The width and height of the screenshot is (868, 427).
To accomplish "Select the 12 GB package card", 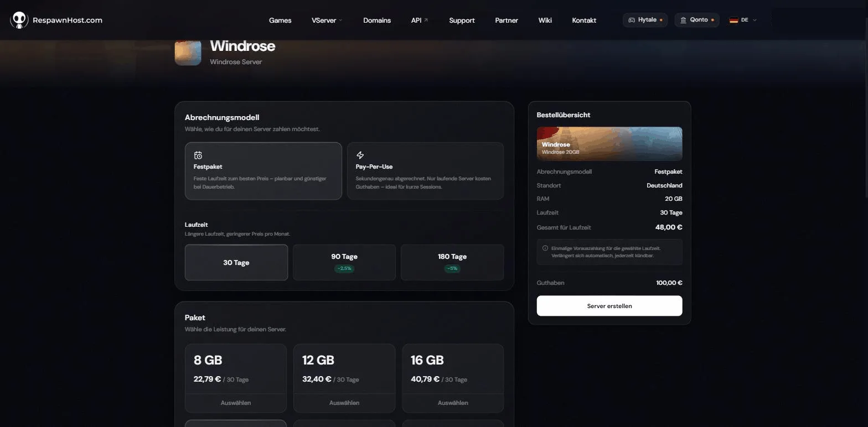I will (344, 378).
